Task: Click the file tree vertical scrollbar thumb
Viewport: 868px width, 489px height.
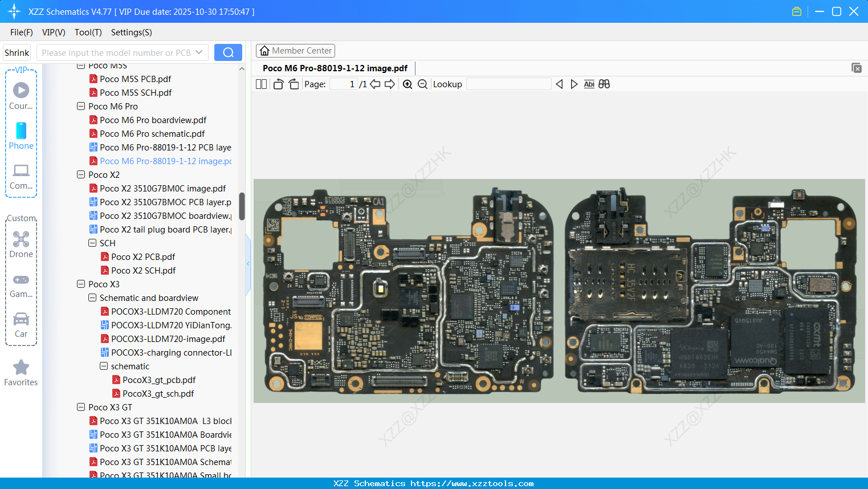Action: point(242,206)
